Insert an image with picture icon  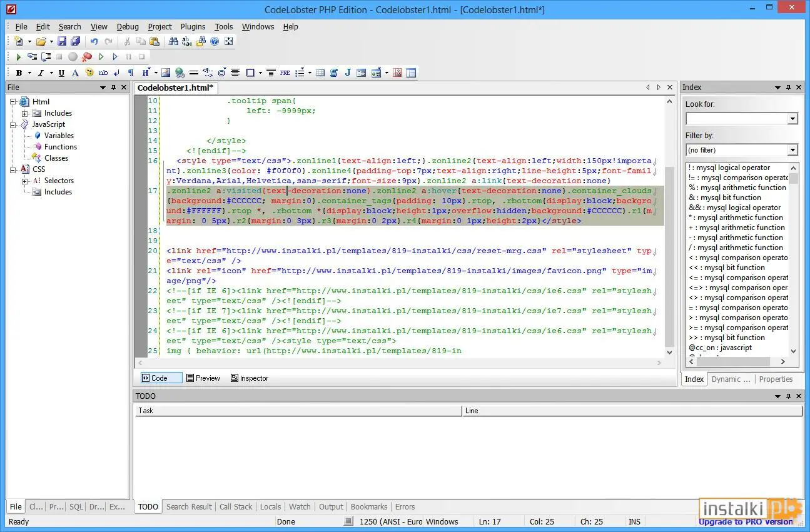point(166,73)
